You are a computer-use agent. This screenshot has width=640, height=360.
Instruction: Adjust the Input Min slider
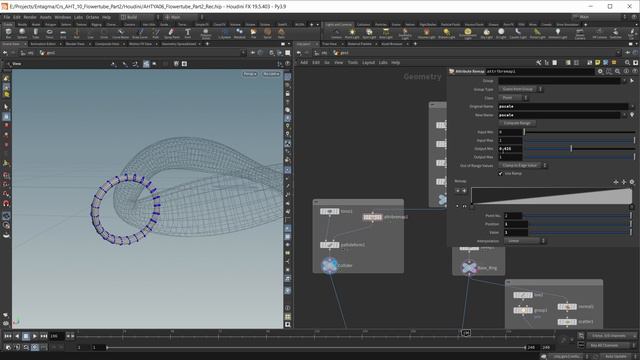tap(580, 132)
